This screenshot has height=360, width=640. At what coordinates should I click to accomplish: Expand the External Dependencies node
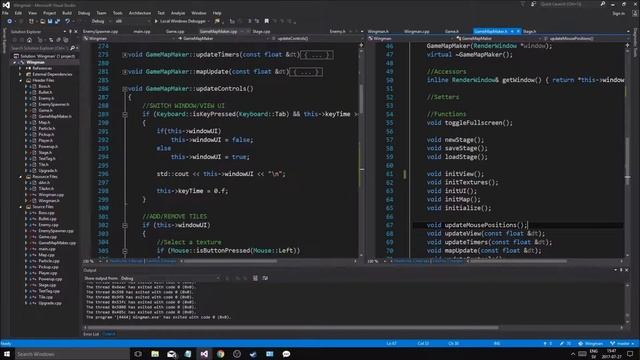pos(20,74)
